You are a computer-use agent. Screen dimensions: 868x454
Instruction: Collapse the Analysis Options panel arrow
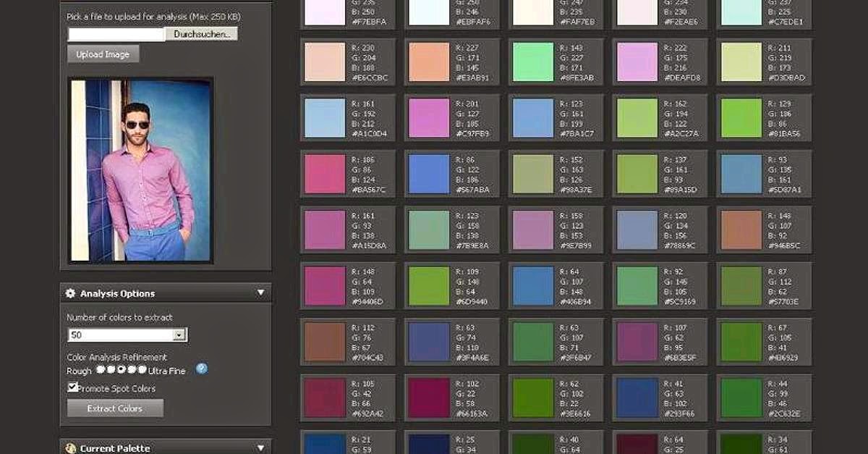(x=261, y=293)
